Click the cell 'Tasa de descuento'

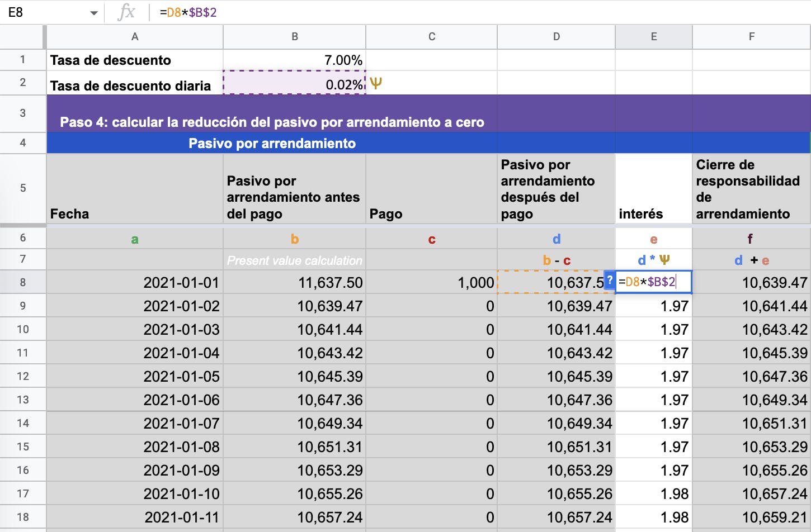(x=135, y=60)
